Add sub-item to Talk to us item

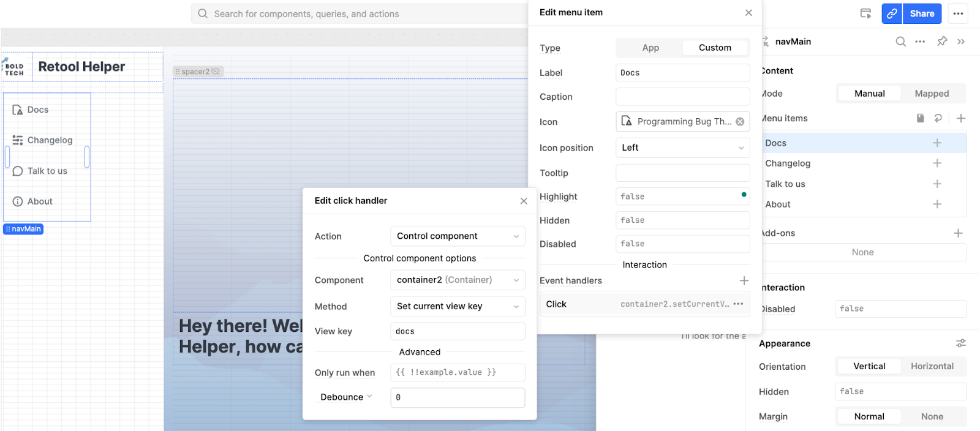pyautogui.click(x=937, y=184)
